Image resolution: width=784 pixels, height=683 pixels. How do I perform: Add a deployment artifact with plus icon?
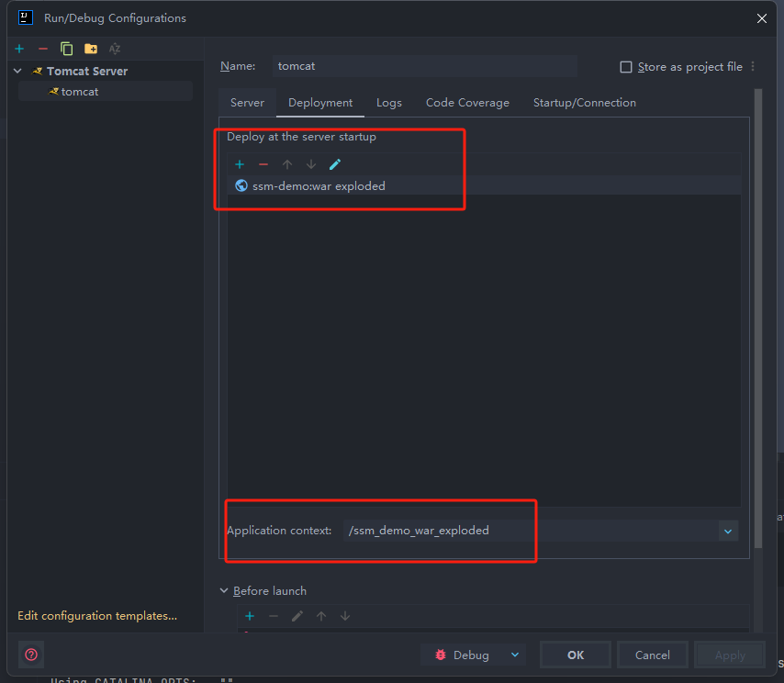pos(240,164)
